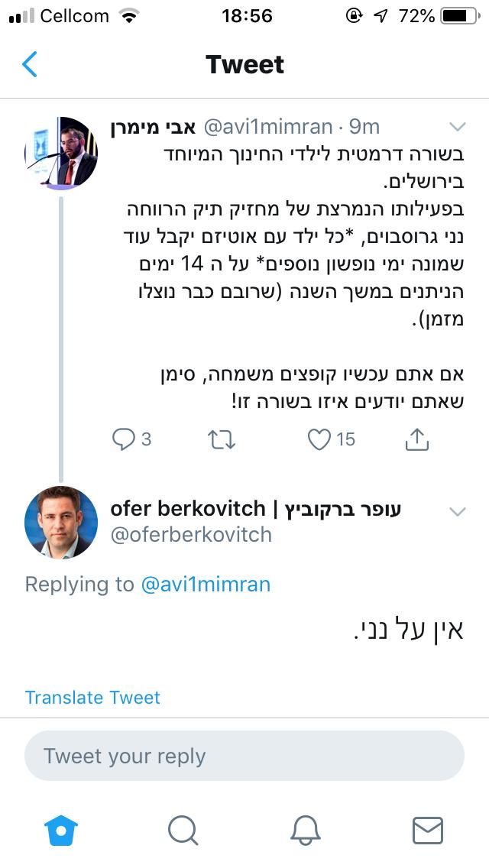Open the Messages envelope tab
This screenshot has width=489, height=868.
[x=428, y=830]
